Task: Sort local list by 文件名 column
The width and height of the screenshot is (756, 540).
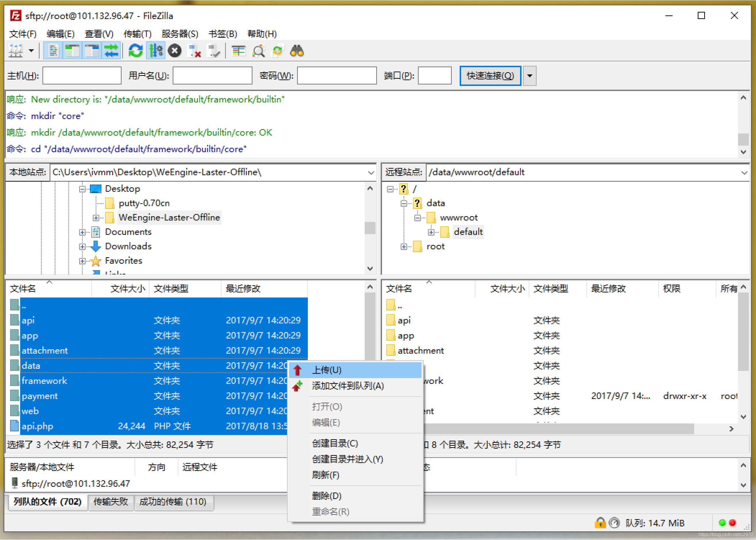Action: [49, 288]
